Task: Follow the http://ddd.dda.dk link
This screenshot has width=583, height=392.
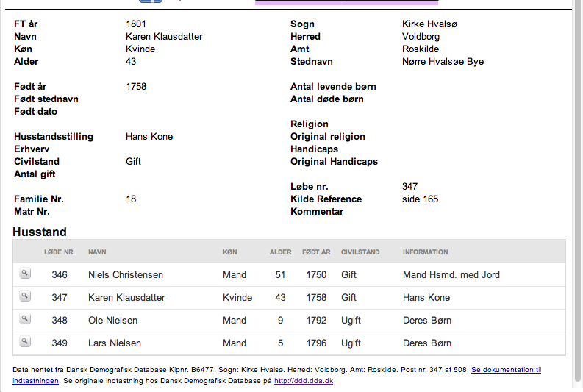Action: point(304,381)
